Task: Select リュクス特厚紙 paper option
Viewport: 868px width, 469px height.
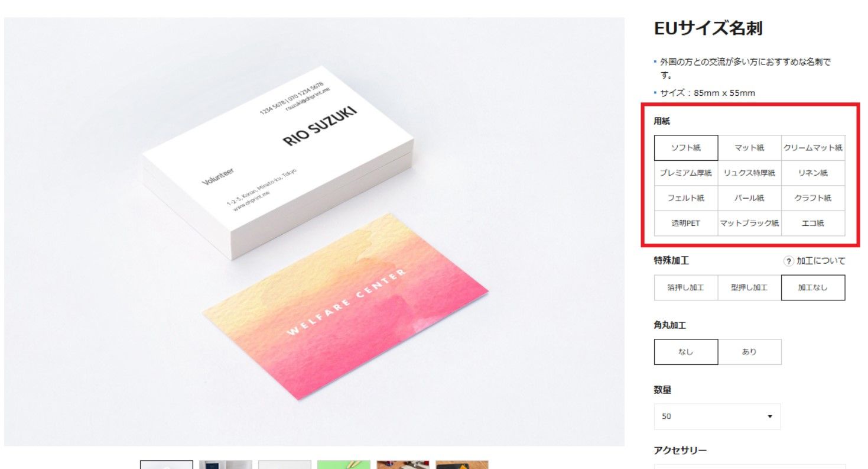Action: 749,173
